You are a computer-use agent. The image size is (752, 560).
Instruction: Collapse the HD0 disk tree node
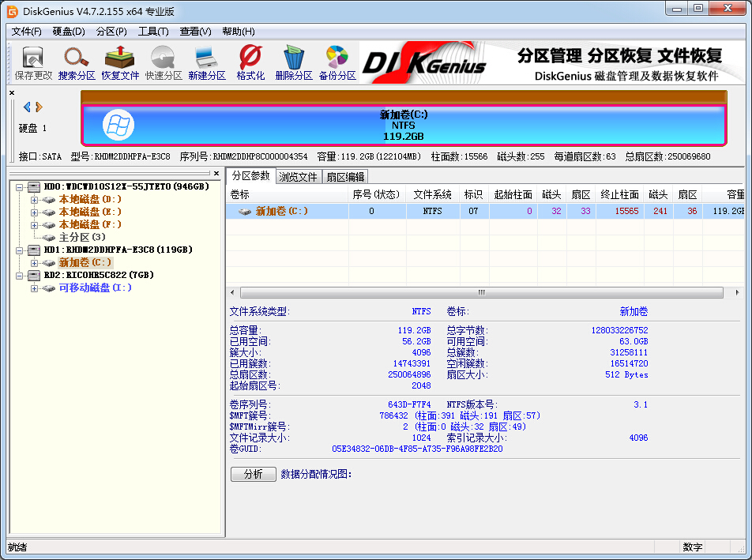[18, 187]
